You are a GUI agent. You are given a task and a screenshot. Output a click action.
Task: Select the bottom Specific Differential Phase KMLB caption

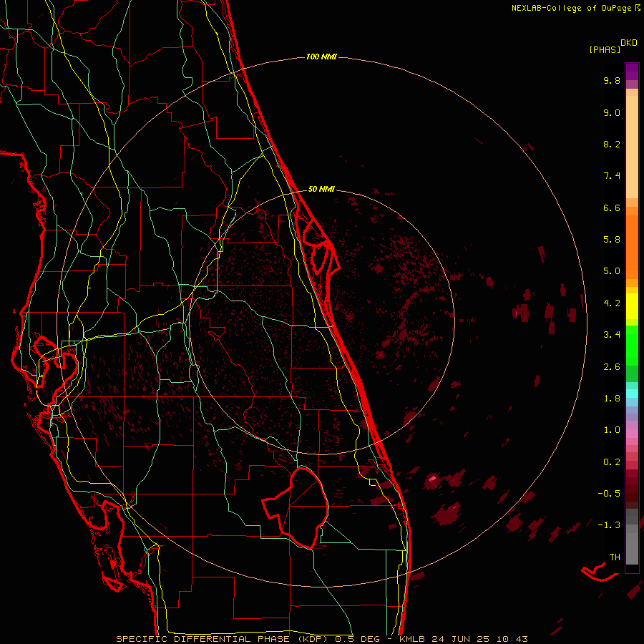point(321,639)
